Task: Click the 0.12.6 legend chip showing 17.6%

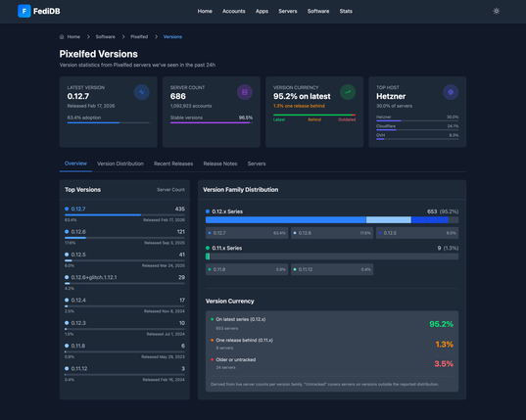Action: (332, 233)
